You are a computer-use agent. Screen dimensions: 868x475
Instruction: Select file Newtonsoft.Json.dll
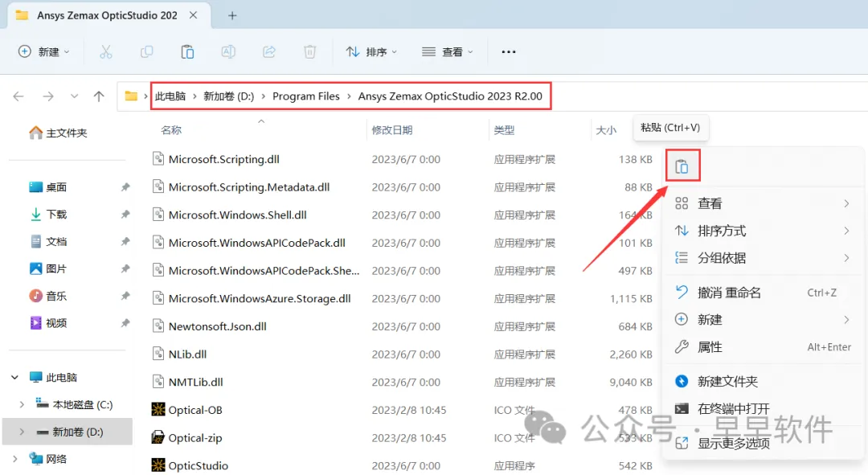pos(218,326)
